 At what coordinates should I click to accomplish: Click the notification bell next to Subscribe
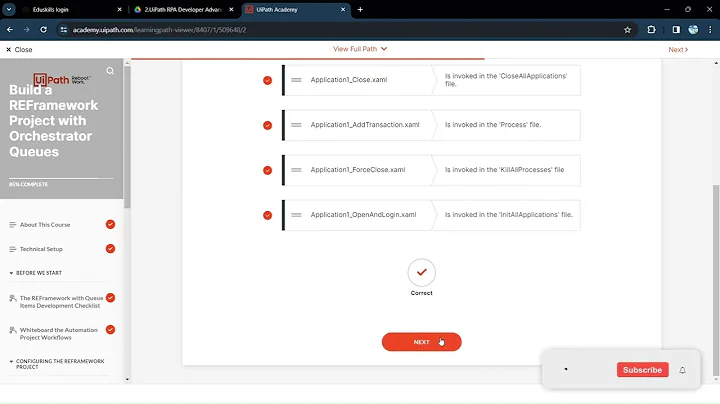coord(682,370)
